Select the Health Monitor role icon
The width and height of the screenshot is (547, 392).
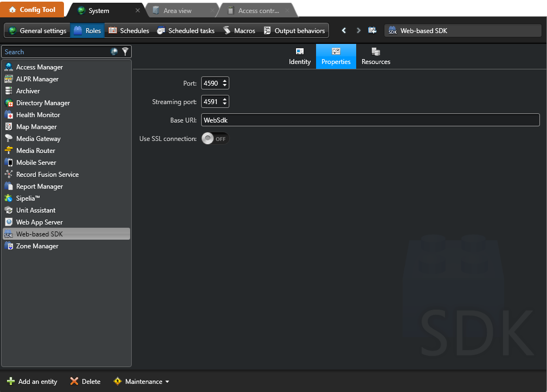click(8, 115)
